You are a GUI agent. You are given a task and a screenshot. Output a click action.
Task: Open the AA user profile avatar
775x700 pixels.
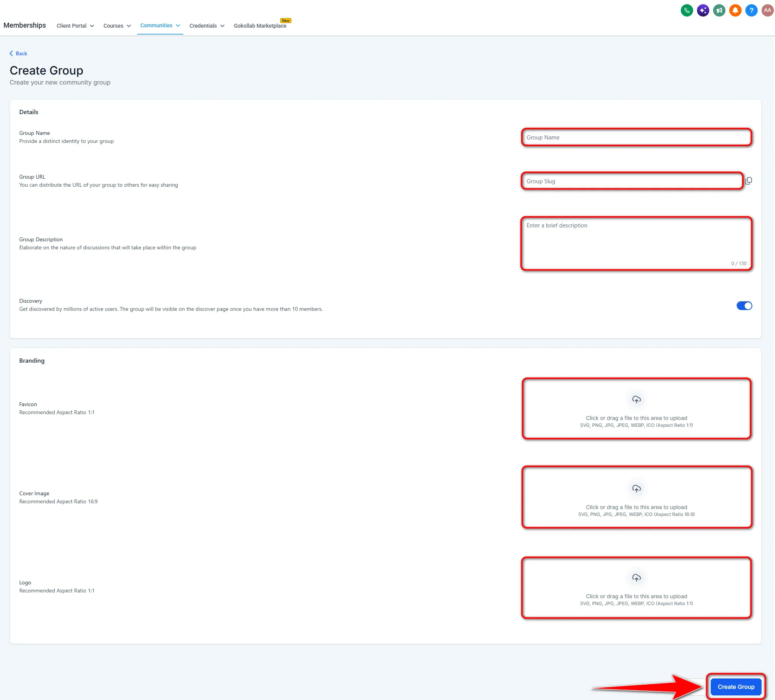pos(767,10)
